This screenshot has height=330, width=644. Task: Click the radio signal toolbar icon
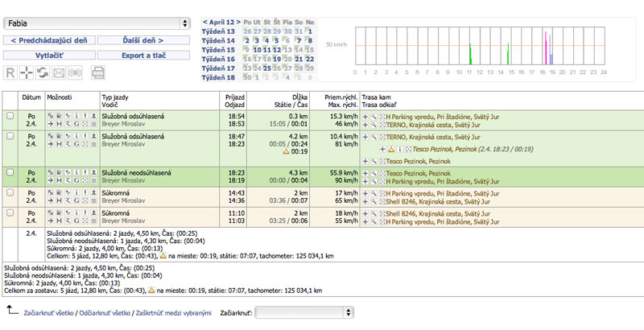(75, 72)
